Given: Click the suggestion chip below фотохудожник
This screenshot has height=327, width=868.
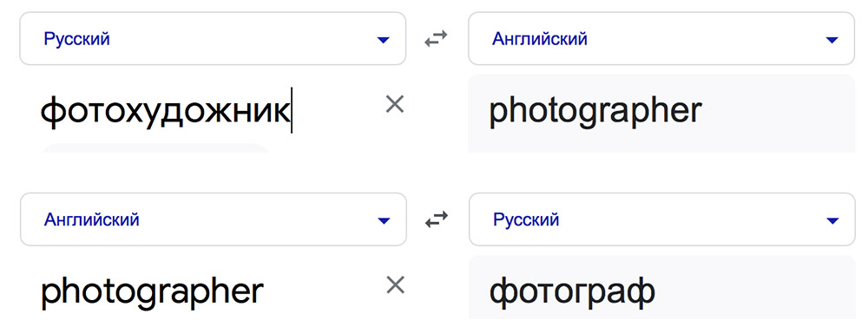Looking at the screenshot, I should tap(155, 148).
